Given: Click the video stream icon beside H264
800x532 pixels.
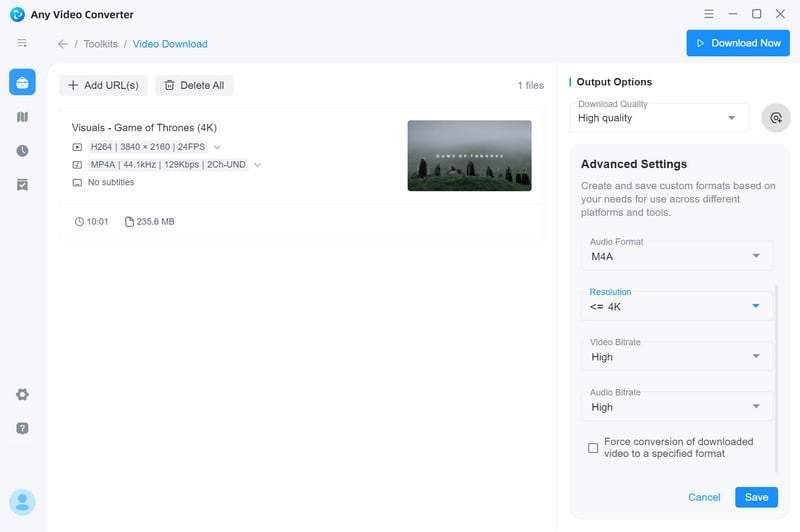Looking at the screenshot, I should [77, 147].
